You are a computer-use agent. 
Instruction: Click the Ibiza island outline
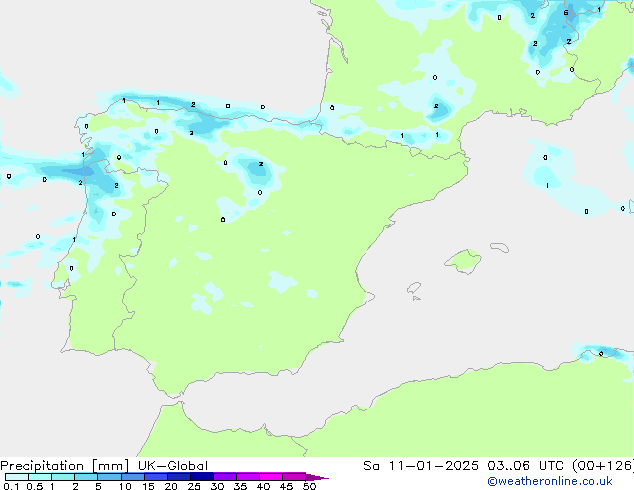414,288
